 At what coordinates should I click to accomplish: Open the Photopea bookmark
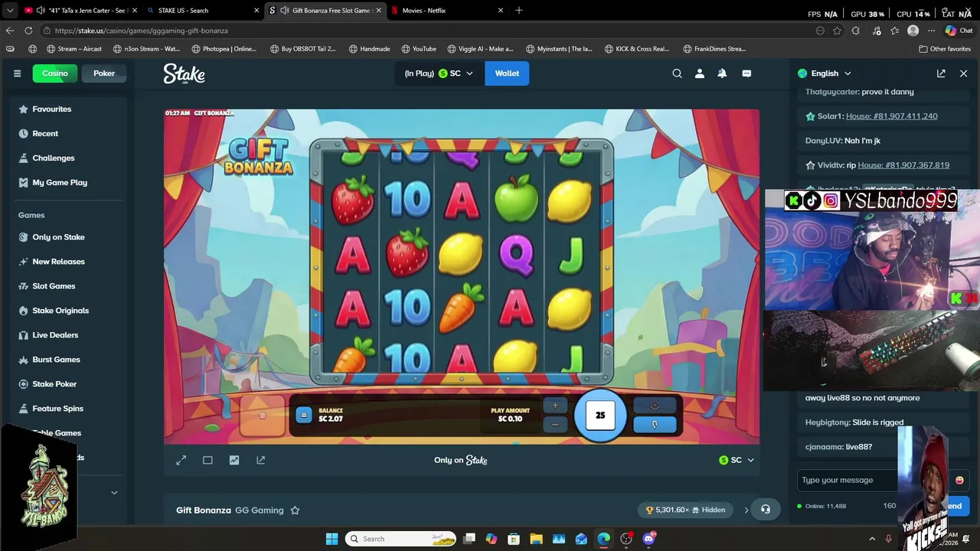pyautogui.click(x=224, y=49)
